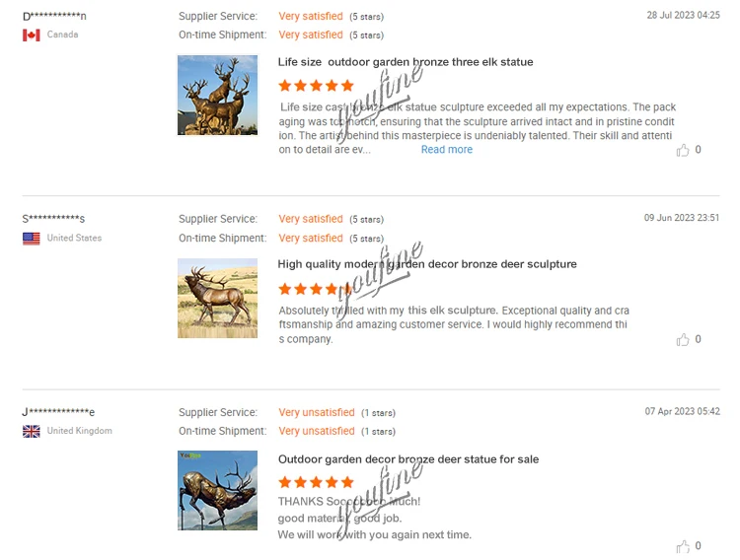Click the United States flag icon
740x560 pixels.
[32, 239]
